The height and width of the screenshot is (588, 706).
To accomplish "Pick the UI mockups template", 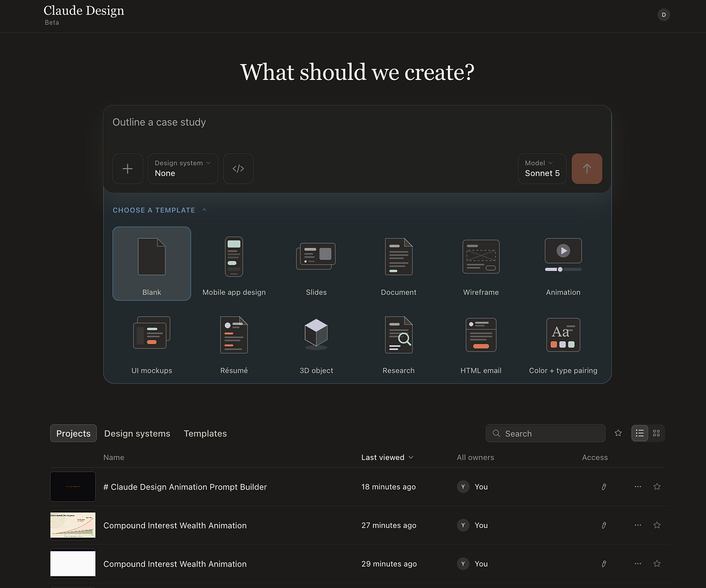I will click(152, 342).
